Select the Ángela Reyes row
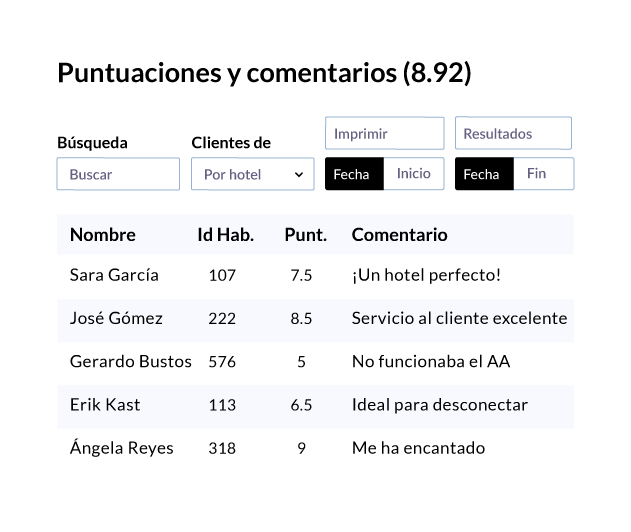 point(316,448)
